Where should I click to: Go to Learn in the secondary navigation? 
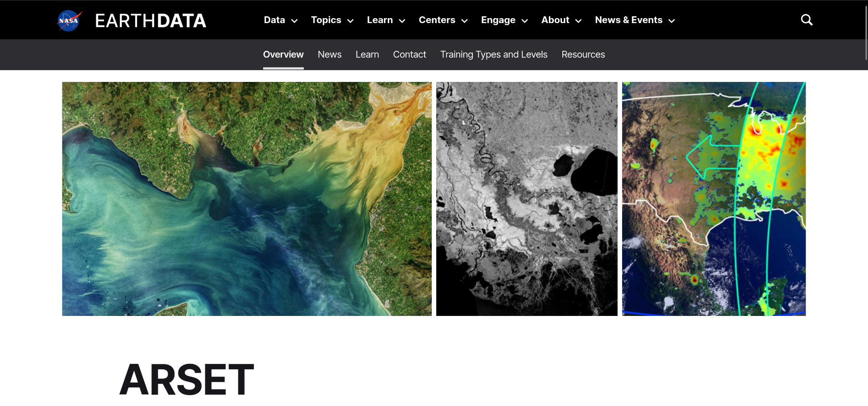coord(367,54)
